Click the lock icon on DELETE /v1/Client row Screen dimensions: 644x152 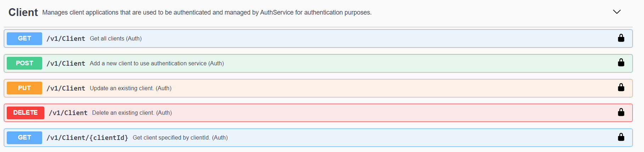(621, 112)
